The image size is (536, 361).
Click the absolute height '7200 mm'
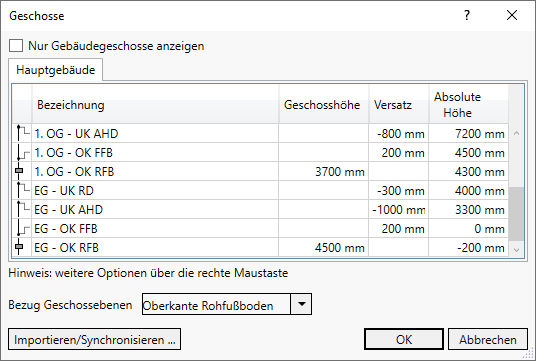tap(468, 133)
